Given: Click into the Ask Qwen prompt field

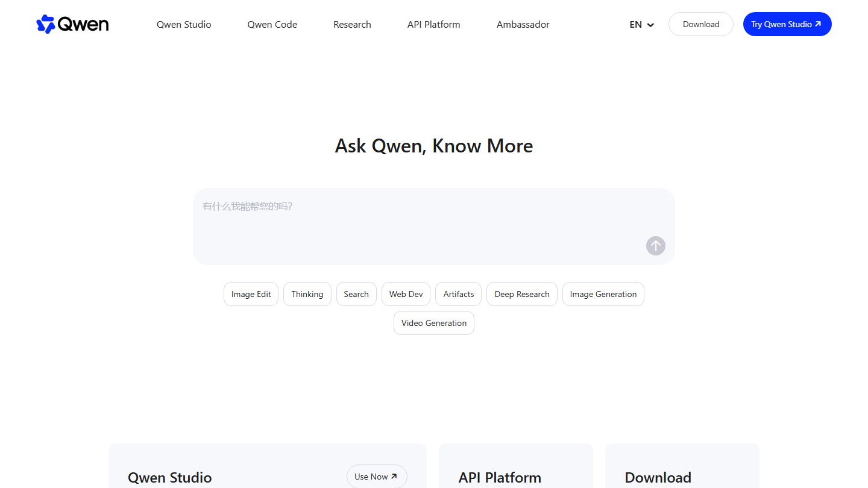Looking at the screenshot, I should 434,227.
